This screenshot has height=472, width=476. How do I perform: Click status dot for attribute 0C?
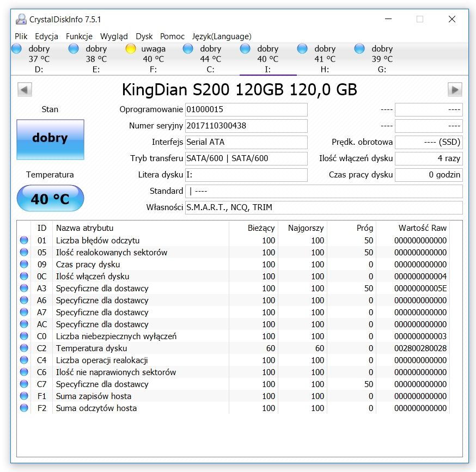pyautogui.click(x=24, y=276)
